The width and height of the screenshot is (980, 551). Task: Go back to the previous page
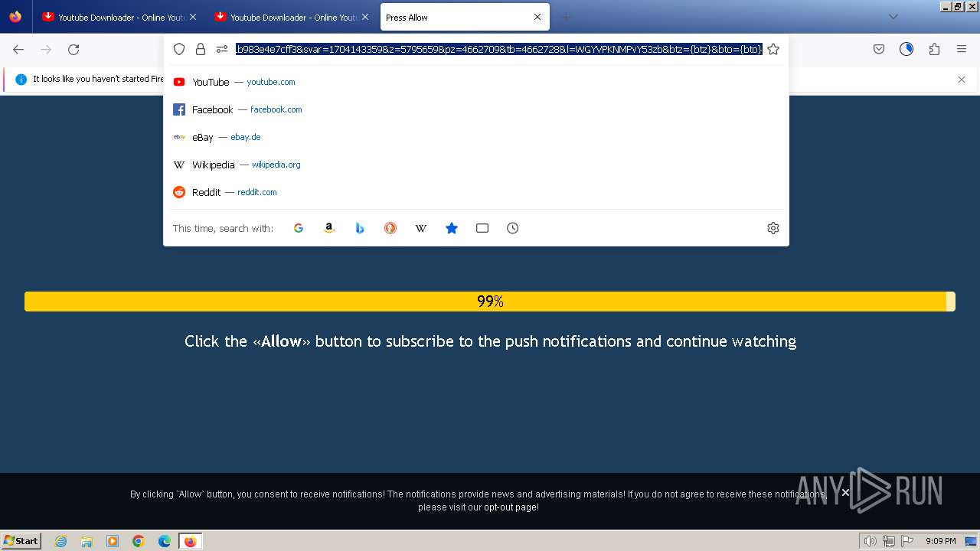[x=18, y=49]
